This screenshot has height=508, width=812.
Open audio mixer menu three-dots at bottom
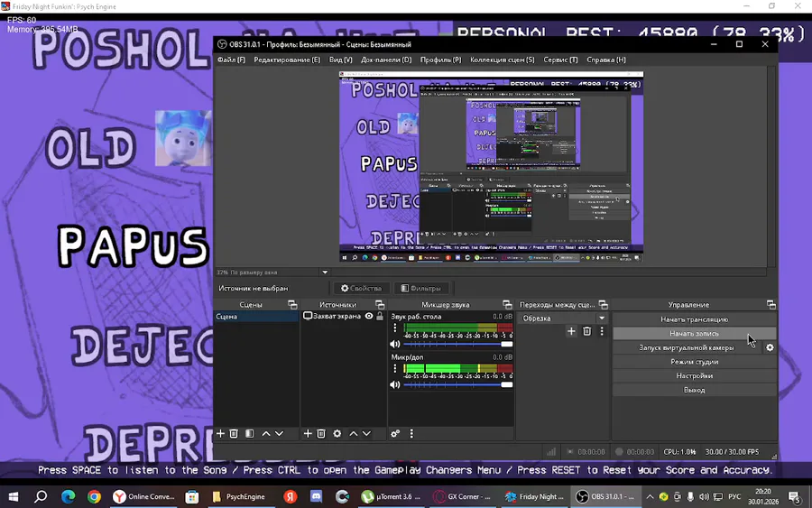click(411, 433)
